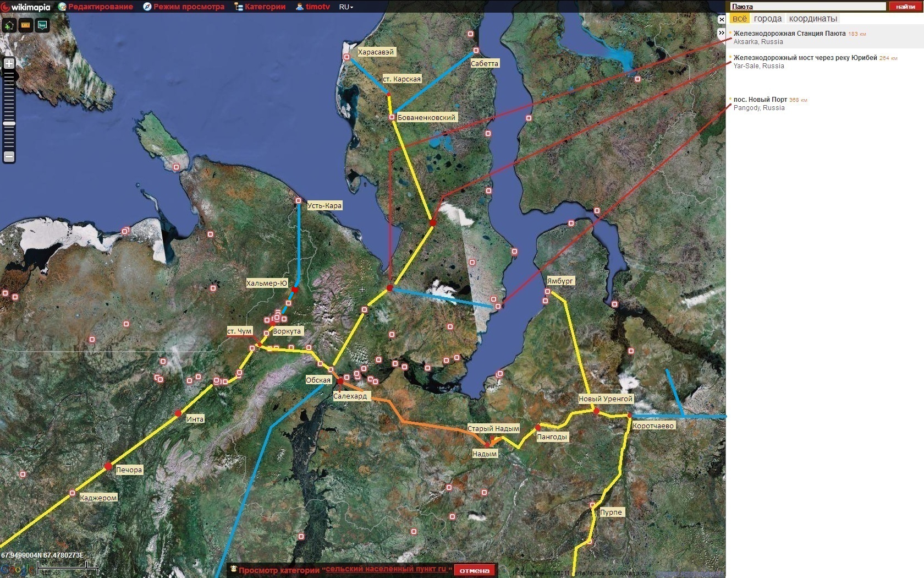The height and width of the screenshot is (578, 924).
Task: Select the координаты results tab
Action: [813, 19]
